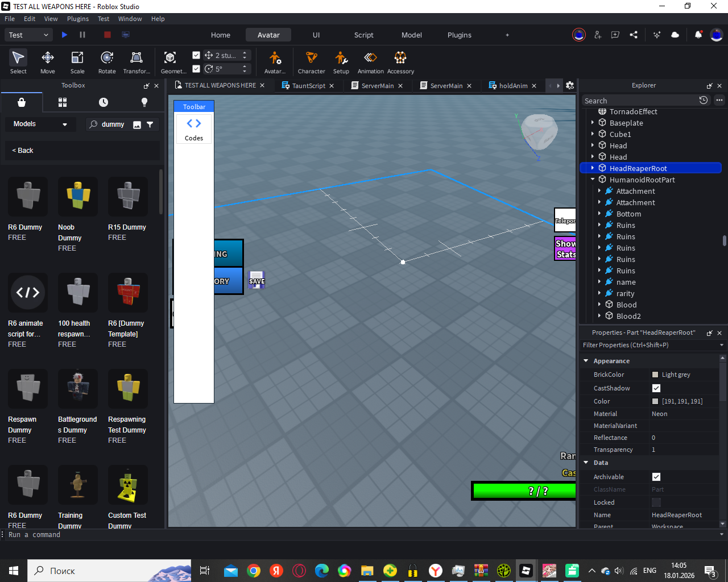Start the play test

(x=64, y=35)
